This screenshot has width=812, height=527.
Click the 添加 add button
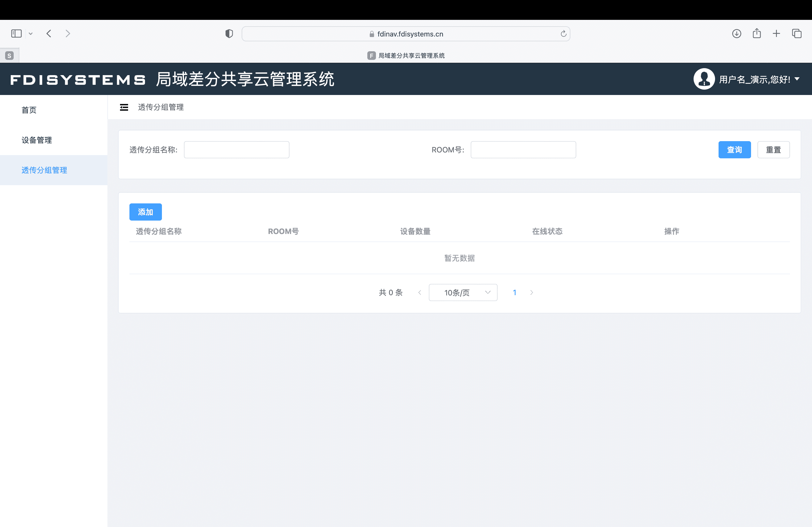[145, 212]
